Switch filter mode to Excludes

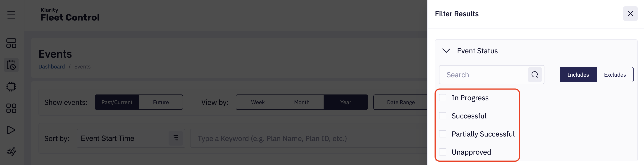tap(615, 75)
